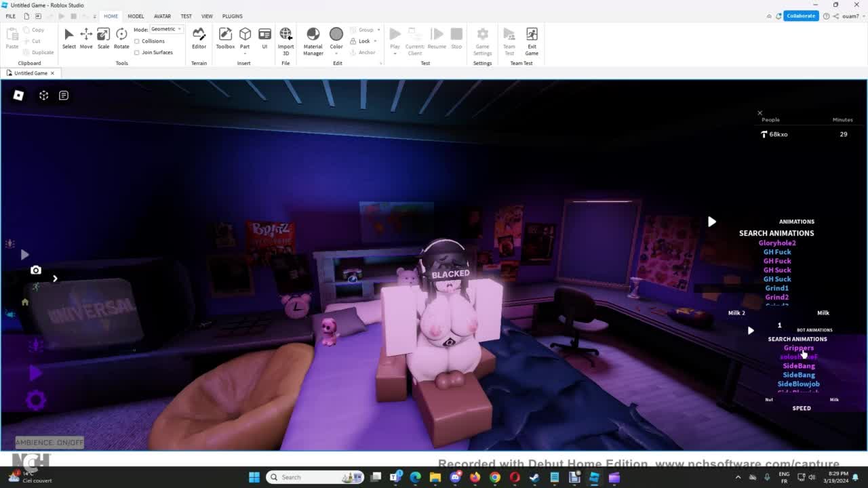Activate the Scale tool

pyautogui.click(x=103, y=39)
